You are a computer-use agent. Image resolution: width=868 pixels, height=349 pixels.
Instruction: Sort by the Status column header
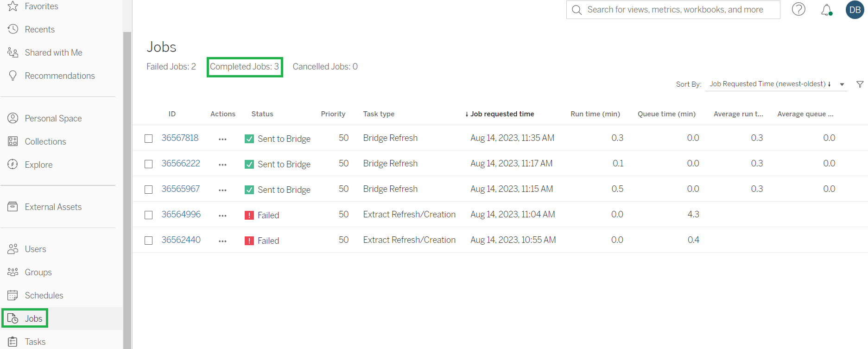[262, 114]
